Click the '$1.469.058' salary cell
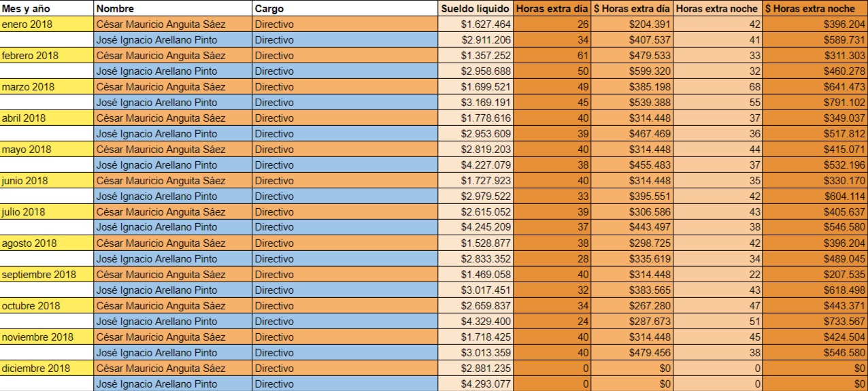Screen dimensions: 868x391 point(475,275)
